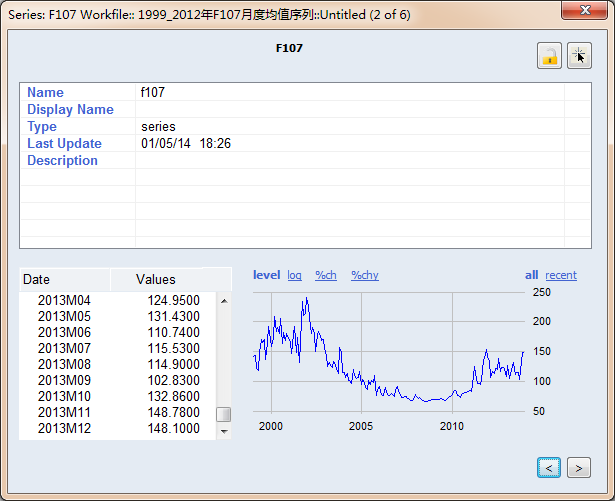Click the Description label
Viewport: 615px width, 501px height.
[x=62, y=160]
